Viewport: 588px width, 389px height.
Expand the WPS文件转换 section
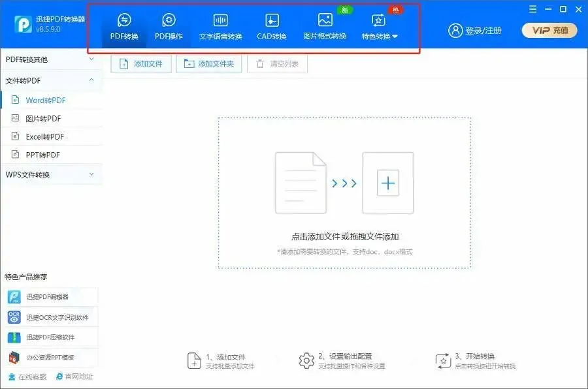pyautogui.click(x=52, y=175)
